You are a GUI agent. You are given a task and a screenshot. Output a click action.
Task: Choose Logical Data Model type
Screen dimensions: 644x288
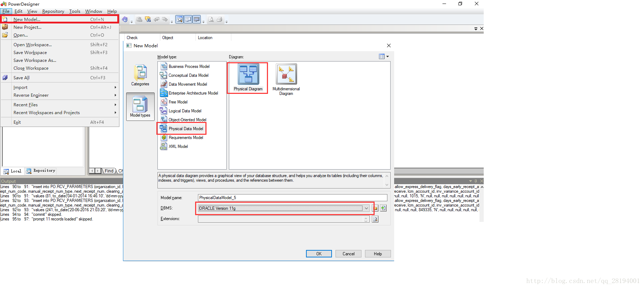pos(181,111)
